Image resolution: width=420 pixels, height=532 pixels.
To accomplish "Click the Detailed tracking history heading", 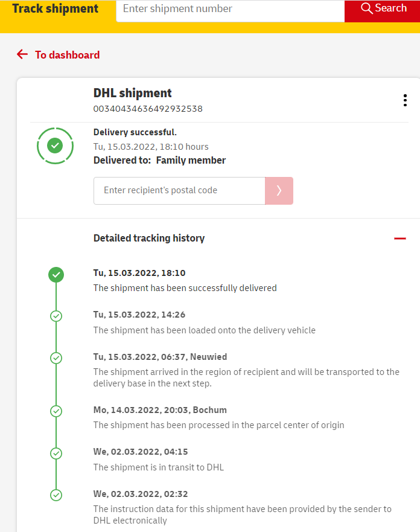I will click(x=149, y=238).
